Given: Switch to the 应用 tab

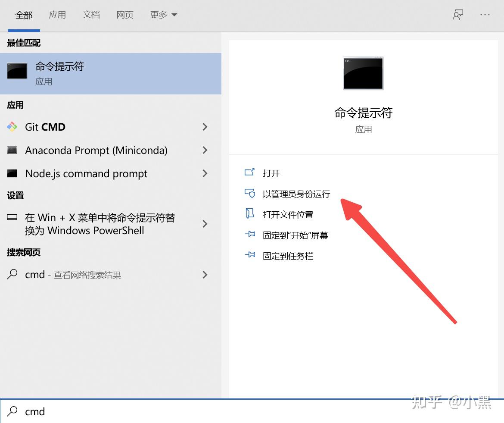Looking at the screenshot, I should coord(57,14).
